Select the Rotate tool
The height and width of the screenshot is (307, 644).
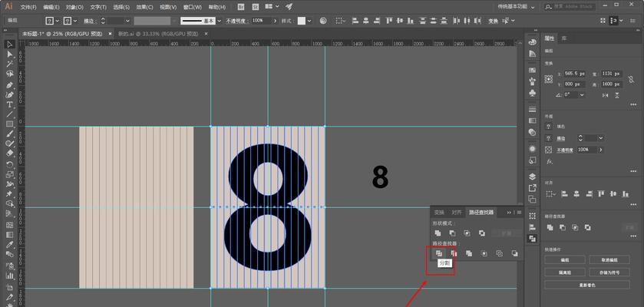tap(10, 164)
